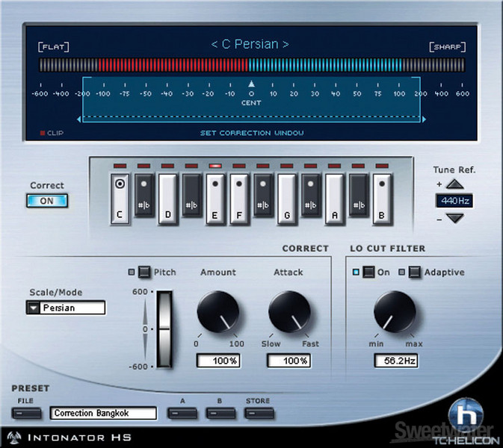The height and width of the screenshot is (448, 503).
Task: Click the E key on keyboard
Action: 215,197
